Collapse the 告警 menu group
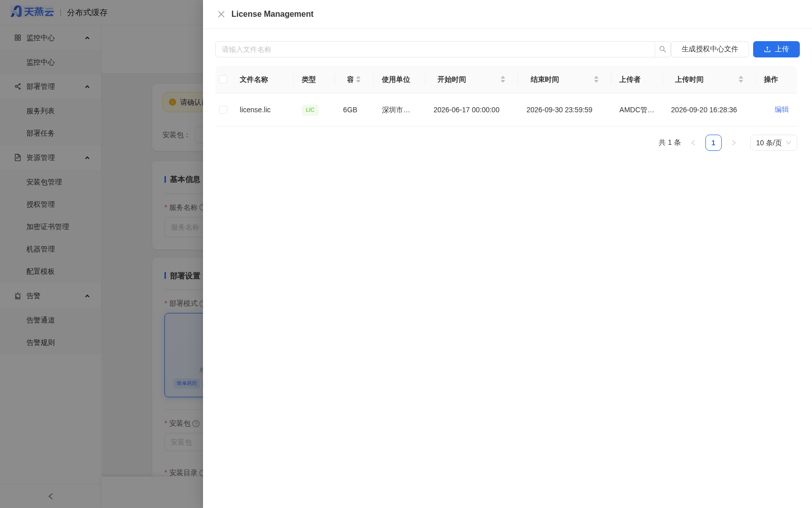 pos(51,296)
